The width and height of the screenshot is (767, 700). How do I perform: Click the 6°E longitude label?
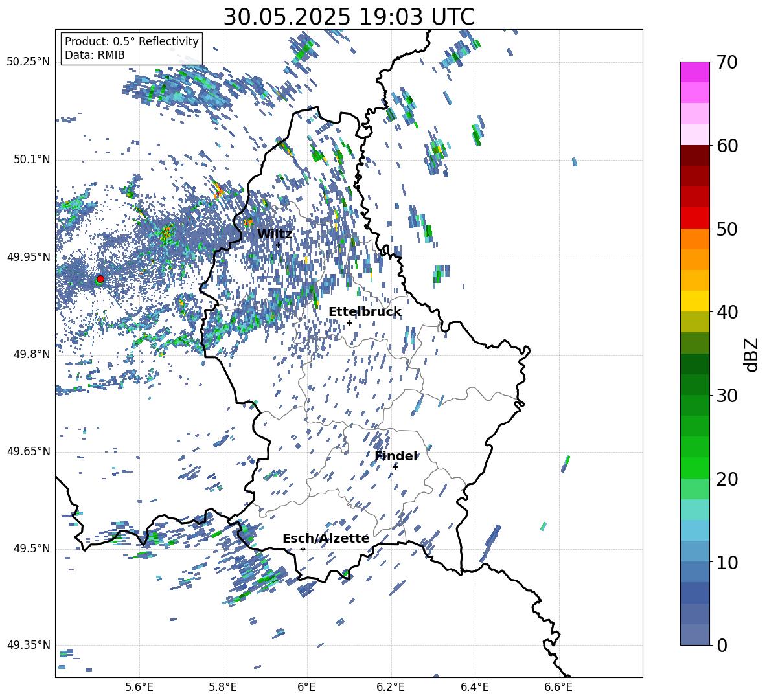pyautogui.click(x=306, y=687)
